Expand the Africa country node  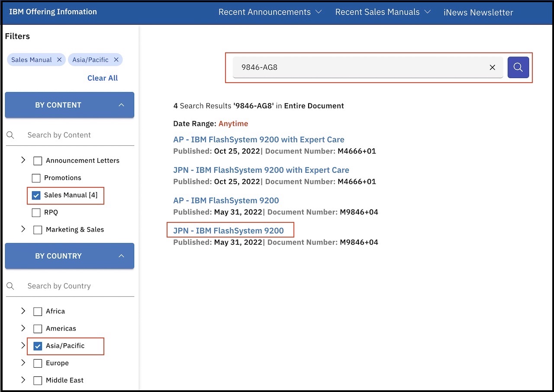pyautogui.click(x=23, y=311)
